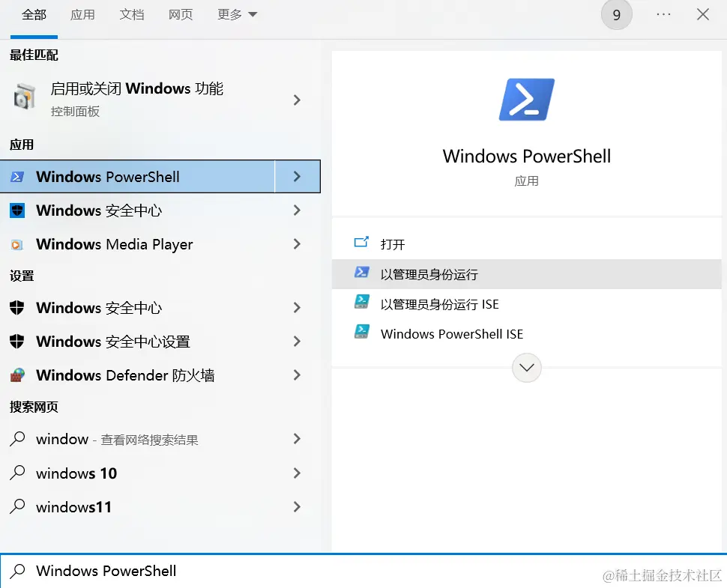The width and height of the screenshot is (727, 588).
Task: Expand the Windows Media Player arrow
Action: [x=298, y=244]
